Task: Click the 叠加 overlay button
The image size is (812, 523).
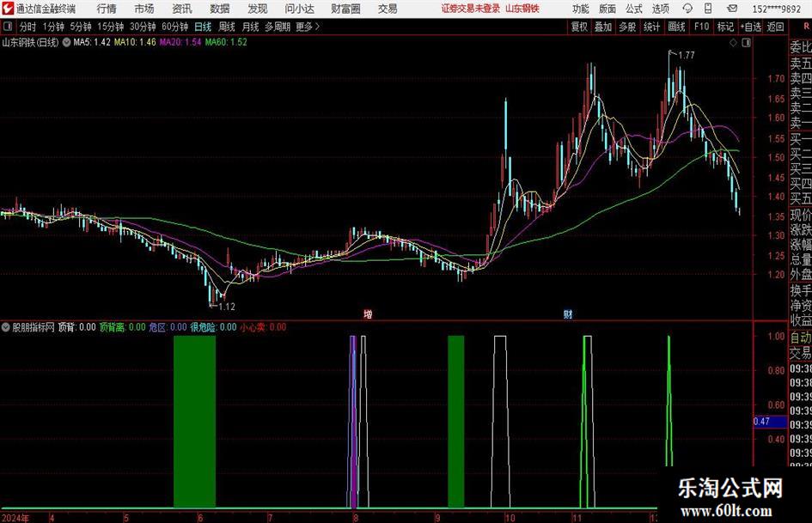Action: point(603,27)
